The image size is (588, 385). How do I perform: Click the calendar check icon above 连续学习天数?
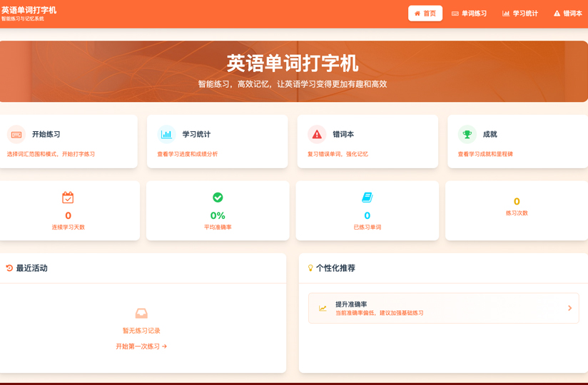pyautogui.click(x=68, y=197)
